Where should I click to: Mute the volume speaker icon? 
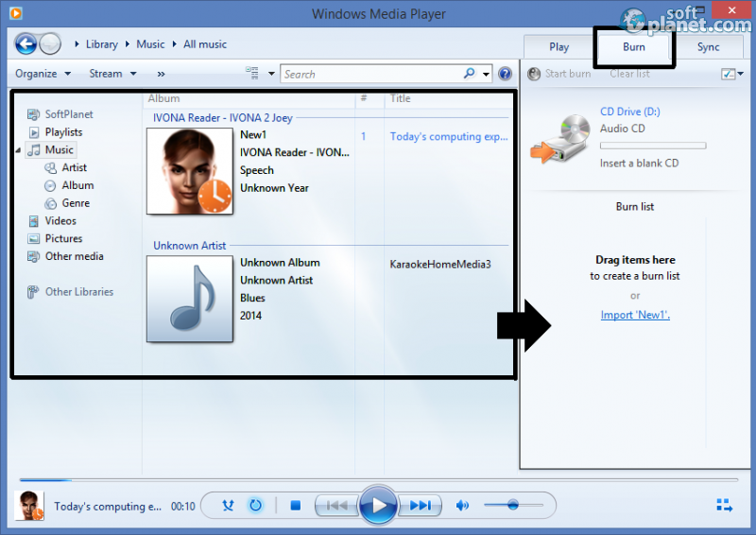[x=462, y=505]
